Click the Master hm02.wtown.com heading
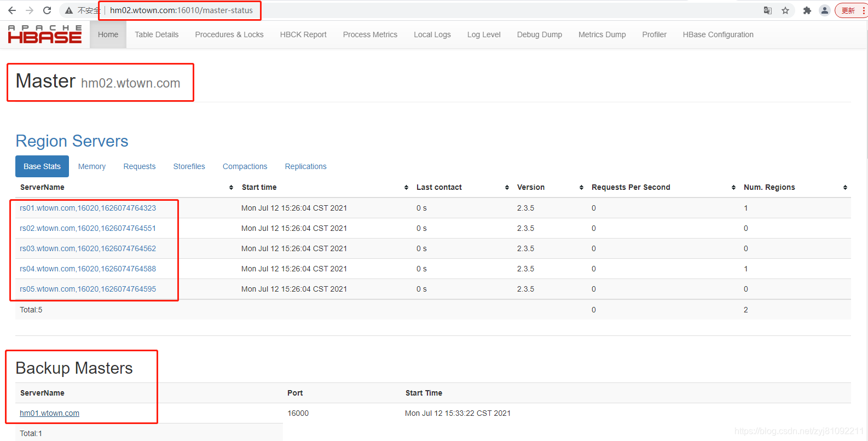 (98, 82)
